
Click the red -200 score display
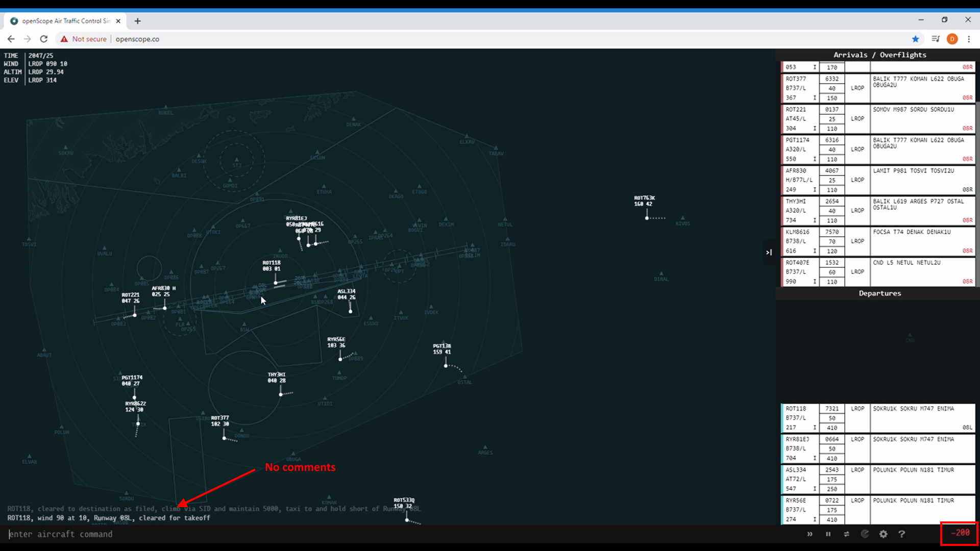[x=960, y=533]
